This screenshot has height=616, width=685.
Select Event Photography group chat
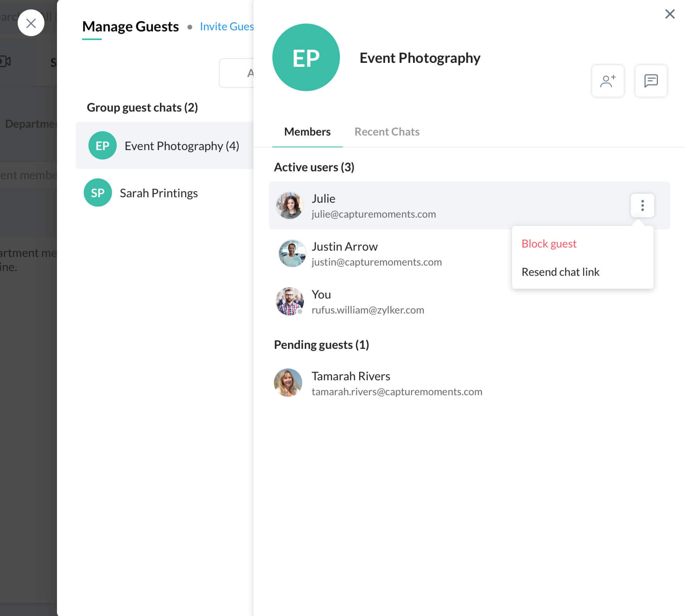[x=182, y=146]
